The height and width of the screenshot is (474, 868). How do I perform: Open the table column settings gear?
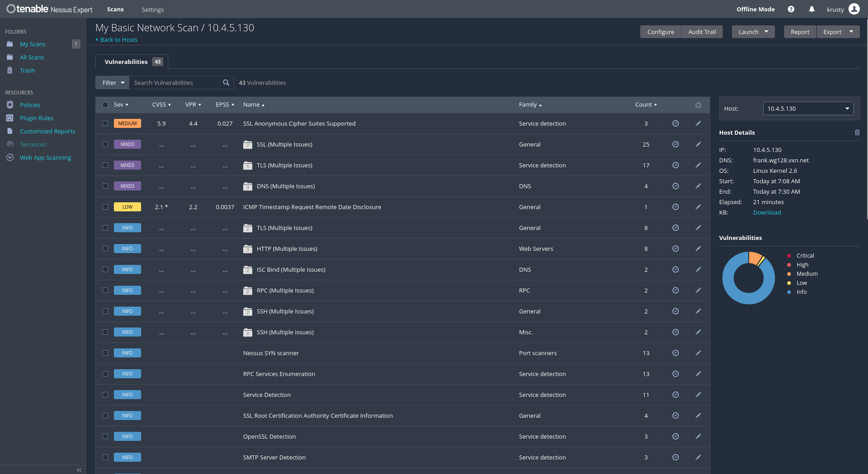pyautogui.click(x=698, y=105)
